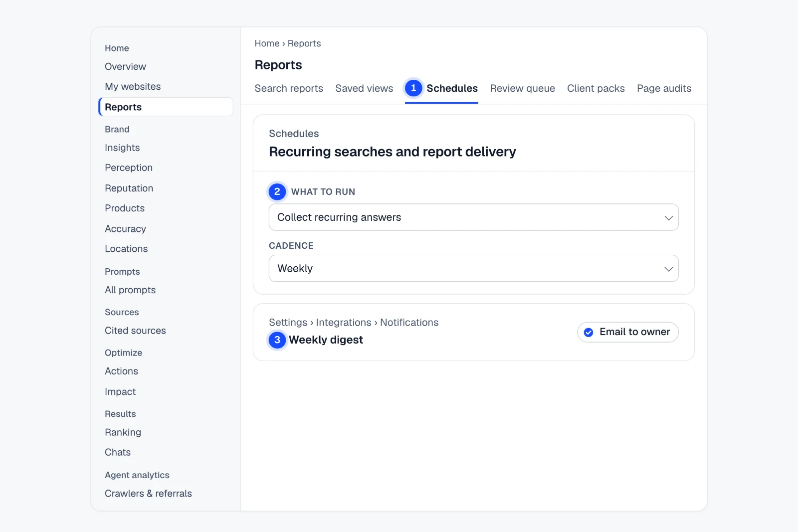Open Crawlers & referrals in the sidebar

[148, 493]
